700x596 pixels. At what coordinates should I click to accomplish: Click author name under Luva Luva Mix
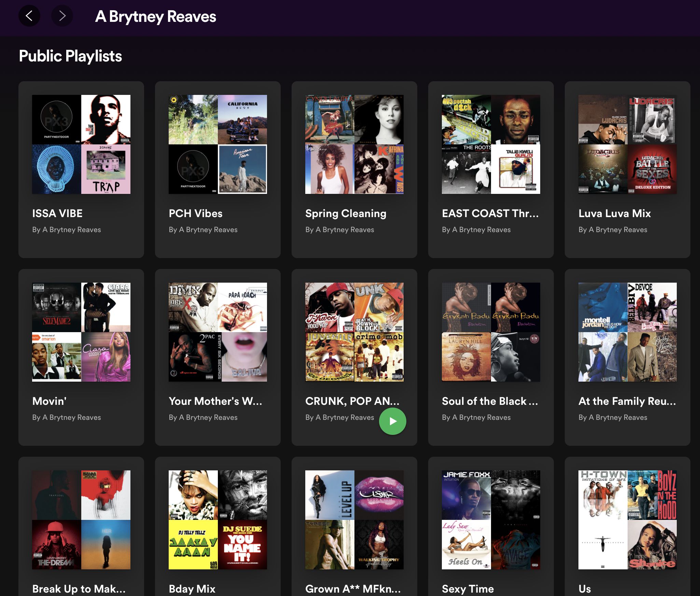point(613,230)
